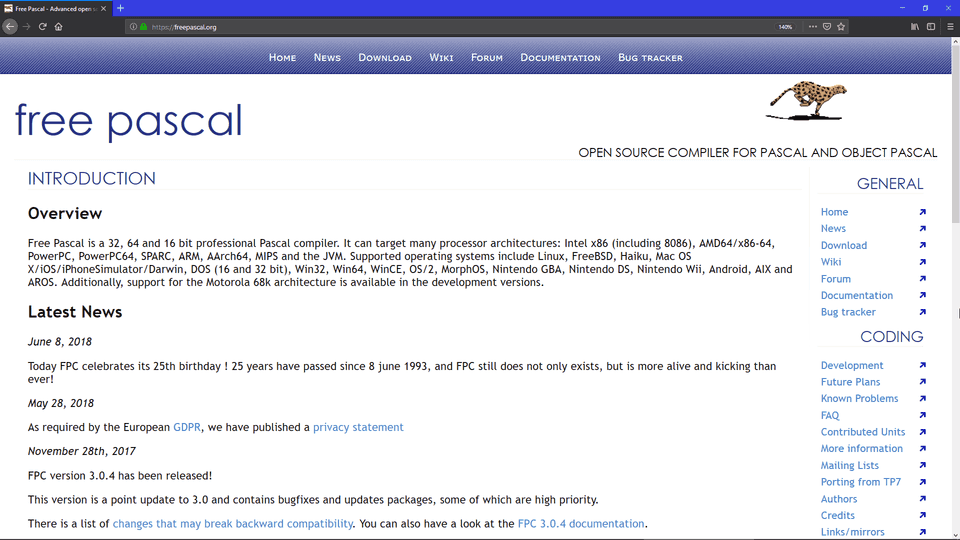This screenshot has width=960, height=540.
Task: Open the Firefox hamburger menu
Action: click(950, 27)
